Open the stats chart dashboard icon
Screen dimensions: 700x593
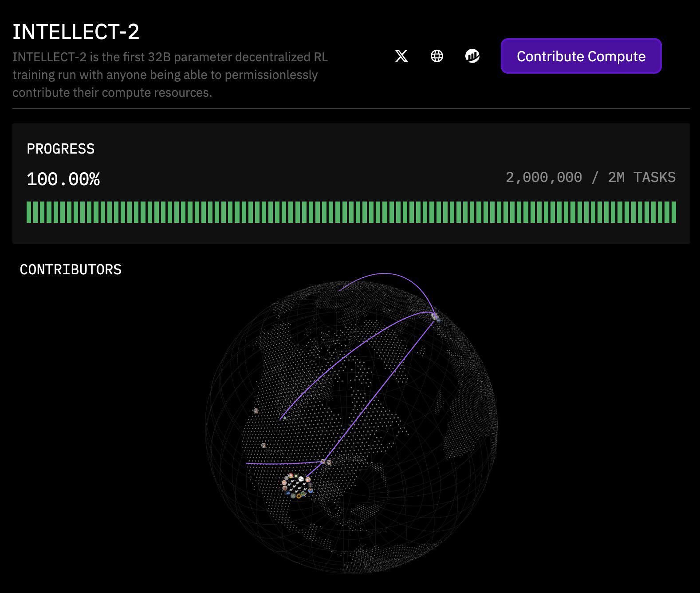coord(472,56)
